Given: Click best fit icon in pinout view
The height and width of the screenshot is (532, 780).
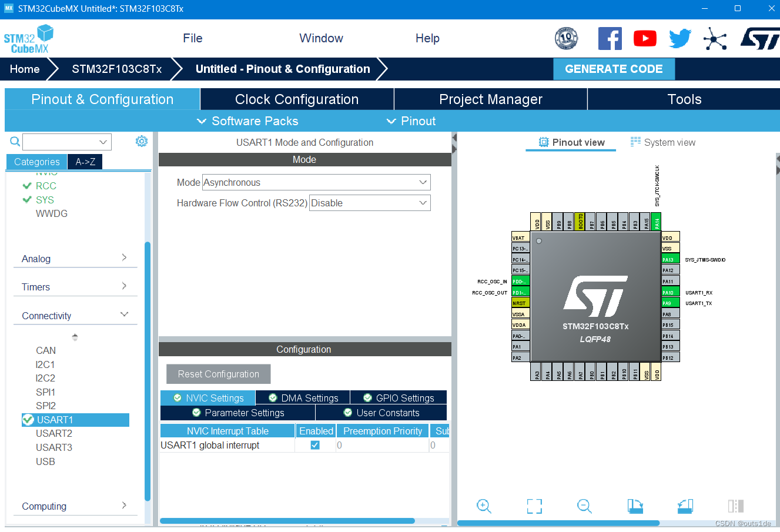Looking at the screenshot, I should (x=534, y=506).
